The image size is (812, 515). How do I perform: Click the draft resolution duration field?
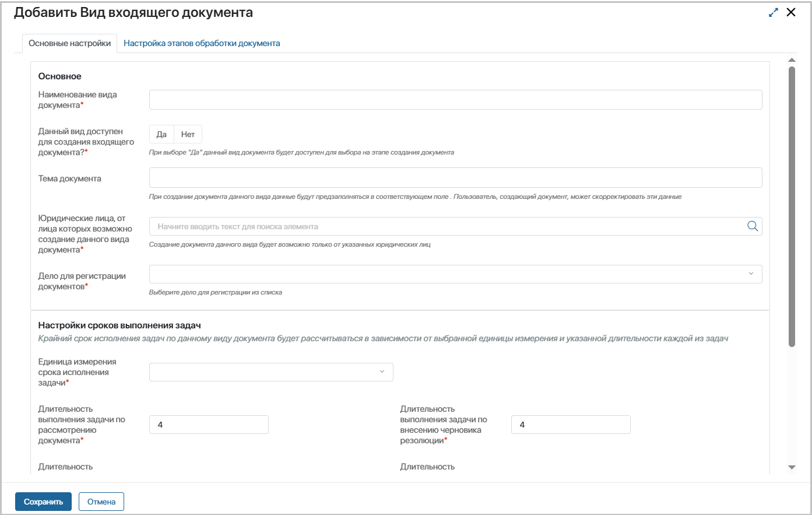pos(571,425)
